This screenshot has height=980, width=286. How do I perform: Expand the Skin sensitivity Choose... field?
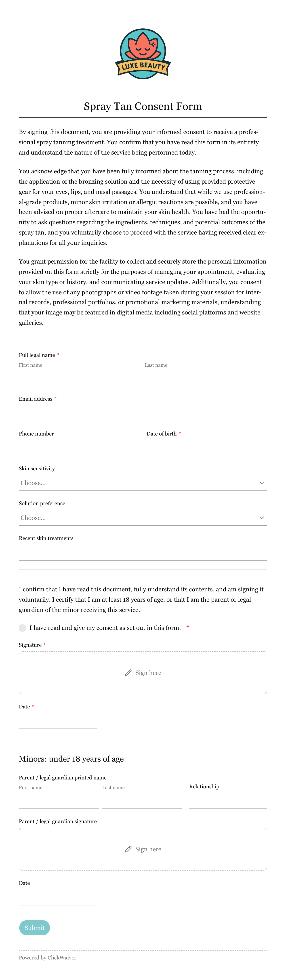click(143, 483)
